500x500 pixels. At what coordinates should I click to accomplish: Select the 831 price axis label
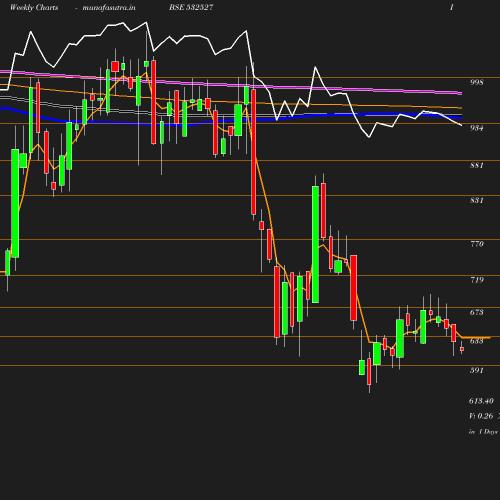[477, 200]
